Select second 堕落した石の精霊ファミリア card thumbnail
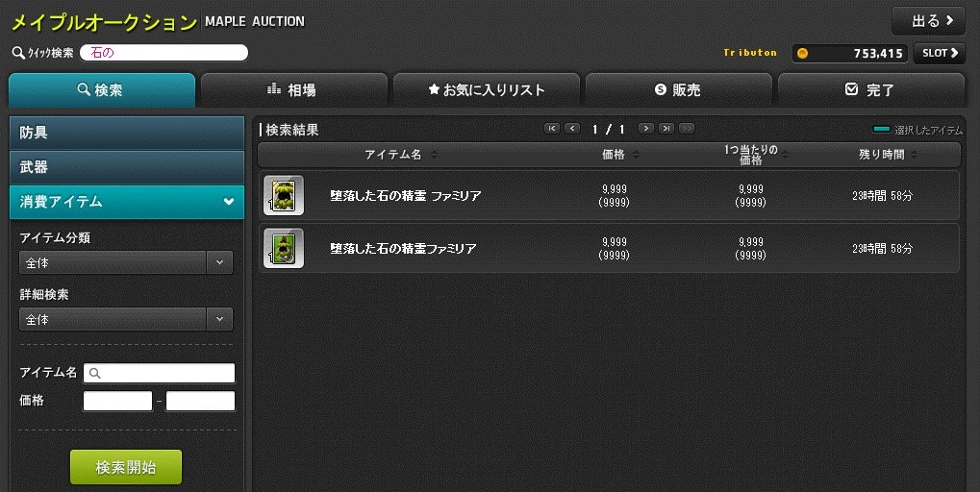The height and width of the screenshot is (492, 980). click(284, 248)
